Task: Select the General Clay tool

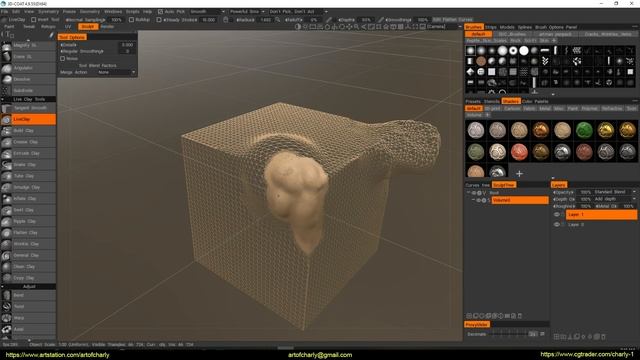Action: click(x=28, y=255)
